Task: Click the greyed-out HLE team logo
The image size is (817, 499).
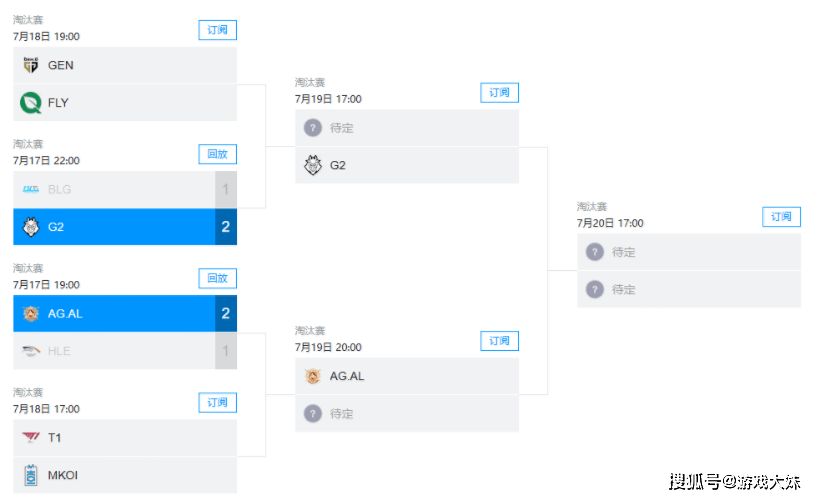Action: coord(31,351)
